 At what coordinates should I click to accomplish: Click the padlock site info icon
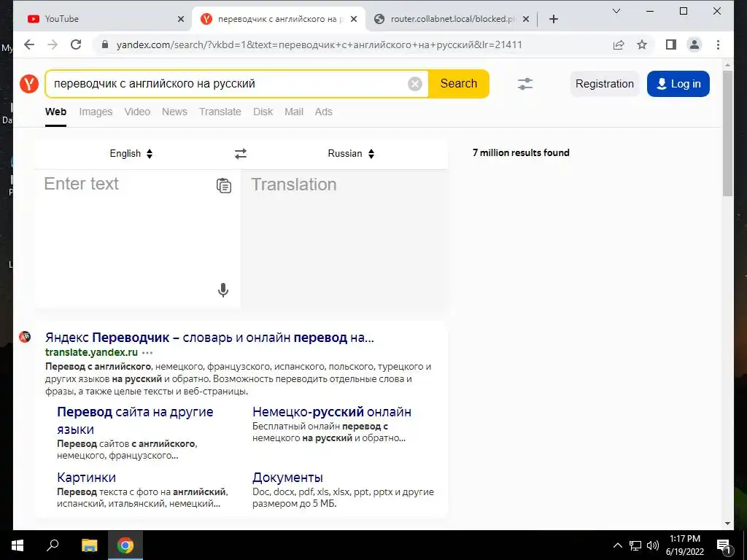coord(105,44)
